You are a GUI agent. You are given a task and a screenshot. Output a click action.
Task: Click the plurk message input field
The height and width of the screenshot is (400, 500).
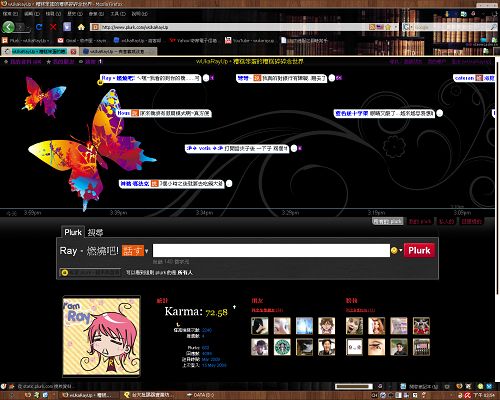click(x=271, y=250)
